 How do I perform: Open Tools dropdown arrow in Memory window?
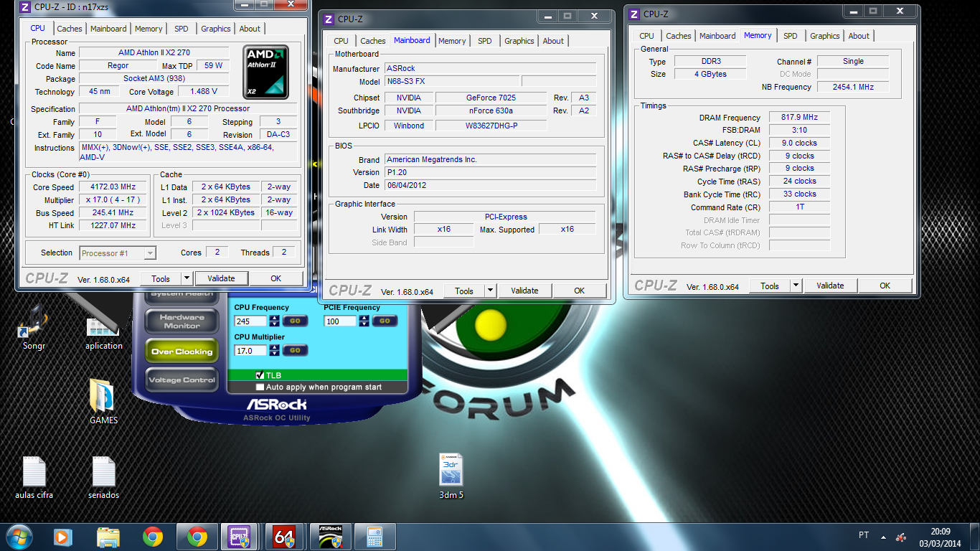click(796, 286)
